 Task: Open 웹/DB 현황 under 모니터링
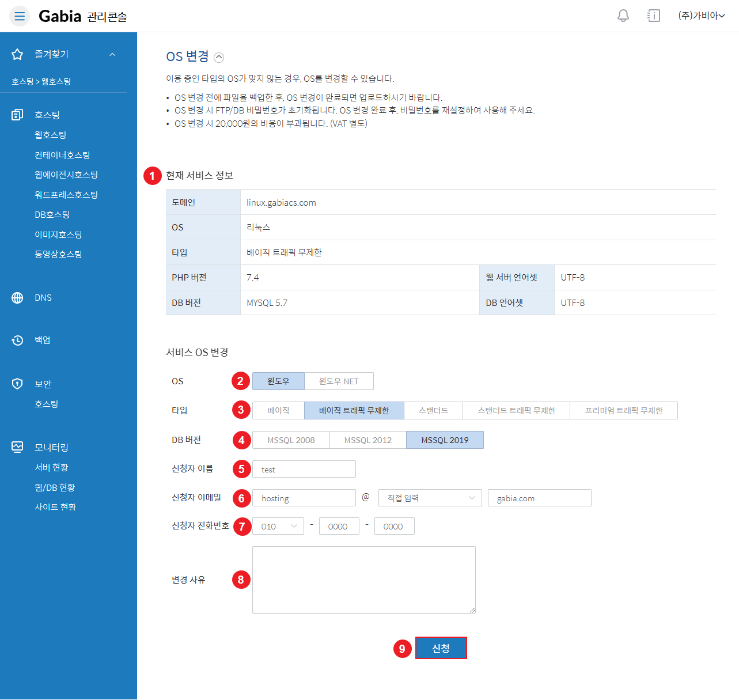[55, 487]
